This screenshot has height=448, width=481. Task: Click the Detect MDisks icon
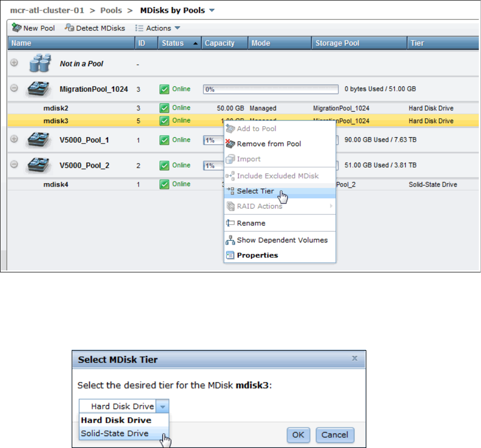pyautogui.click(x=69, y=28)
